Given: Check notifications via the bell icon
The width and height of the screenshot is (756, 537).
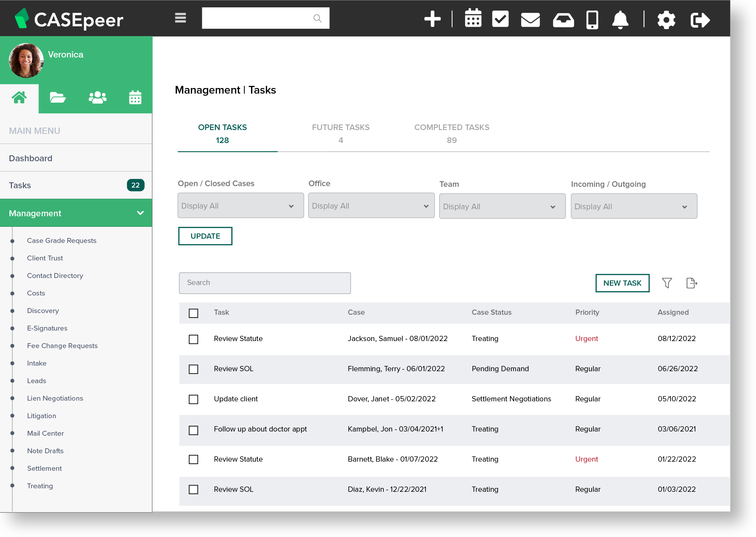Looking at the screenshot, I should (620, 19).
